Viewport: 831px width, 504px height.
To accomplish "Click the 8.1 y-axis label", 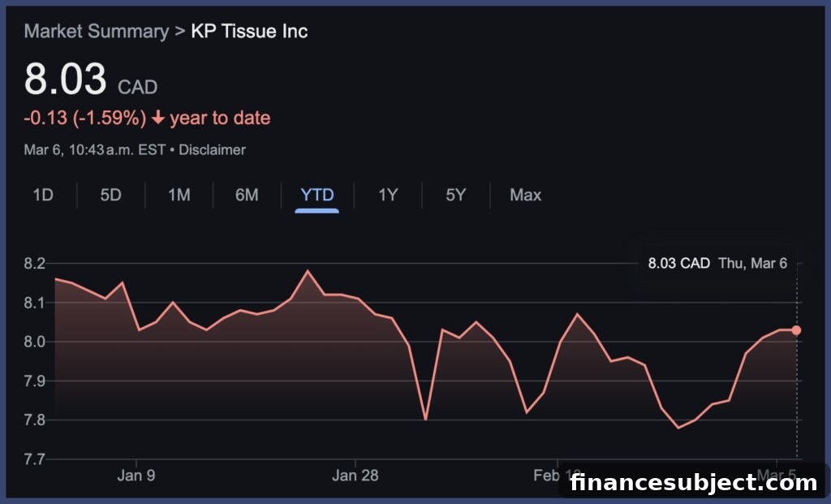I will [34, 303].
